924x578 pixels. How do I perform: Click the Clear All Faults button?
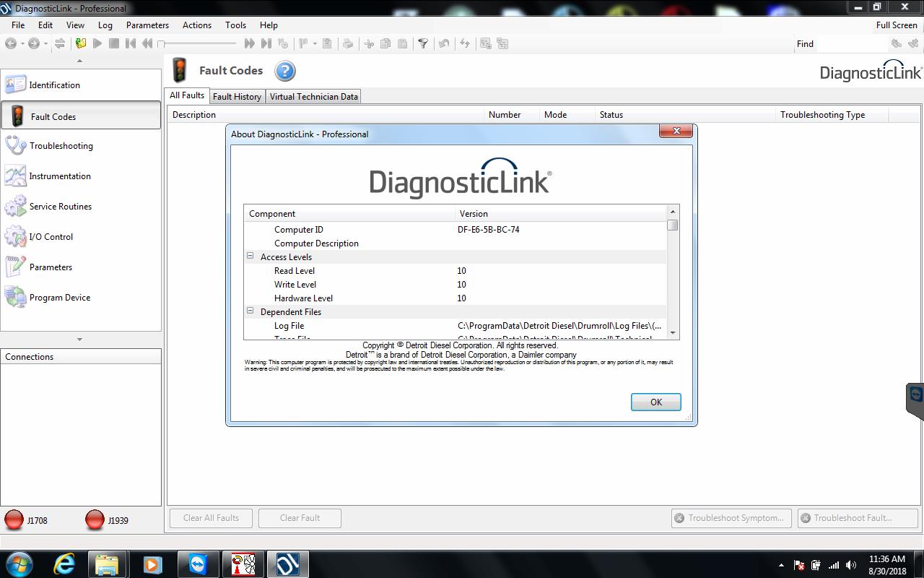click(211, 517)
